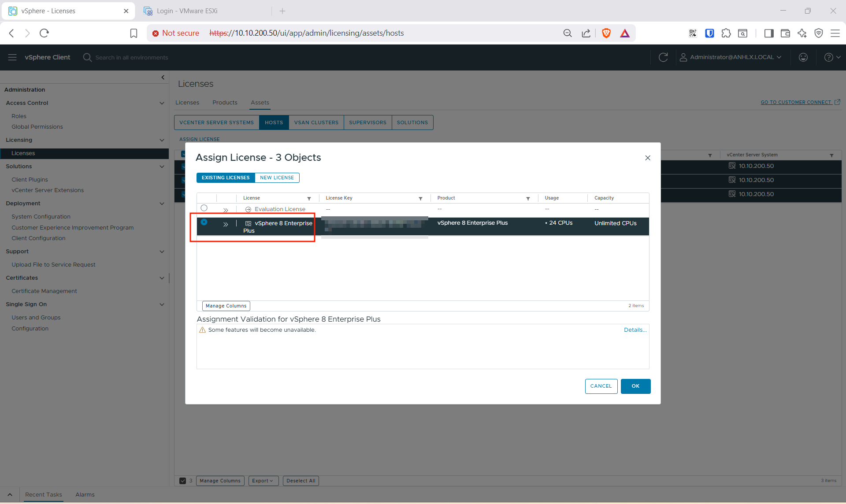Open the Alarms tab at bottom
The height and width of the screenshot is (504, 846).
pyautogui.click(x=85, y=495)
